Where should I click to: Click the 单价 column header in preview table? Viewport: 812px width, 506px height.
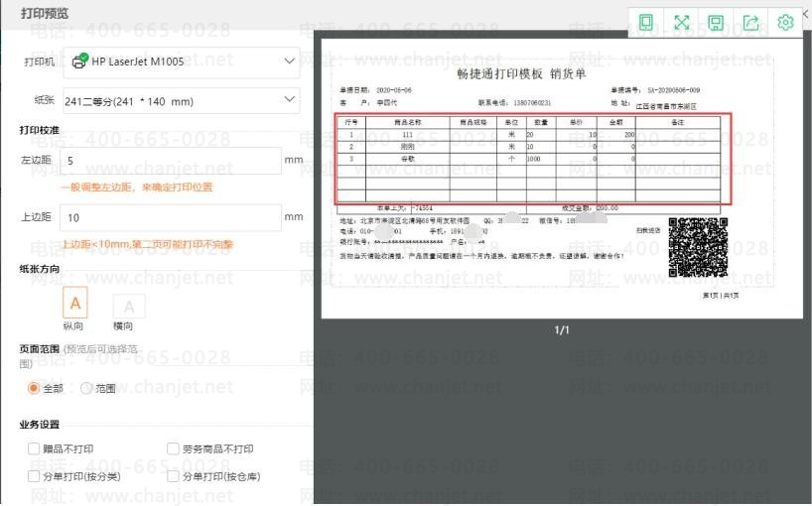tap(576, 123)
